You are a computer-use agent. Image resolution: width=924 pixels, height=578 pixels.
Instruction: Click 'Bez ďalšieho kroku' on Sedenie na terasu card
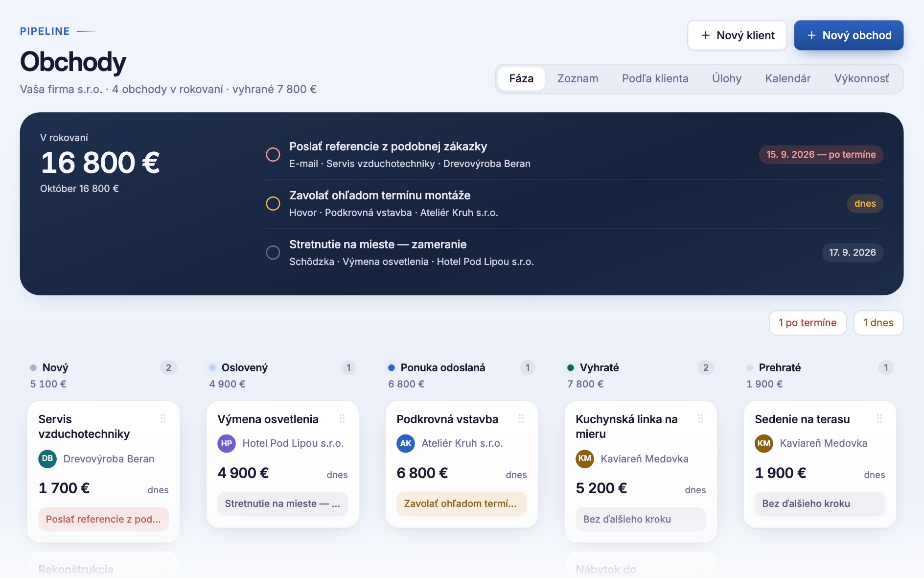(820, 504)
